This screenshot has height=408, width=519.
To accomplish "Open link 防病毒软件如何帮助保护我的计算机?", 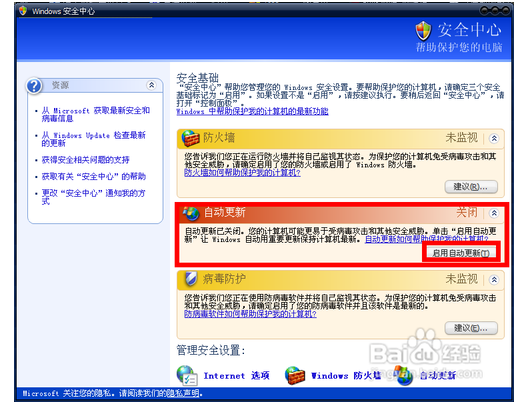I will tap(250, 314).
